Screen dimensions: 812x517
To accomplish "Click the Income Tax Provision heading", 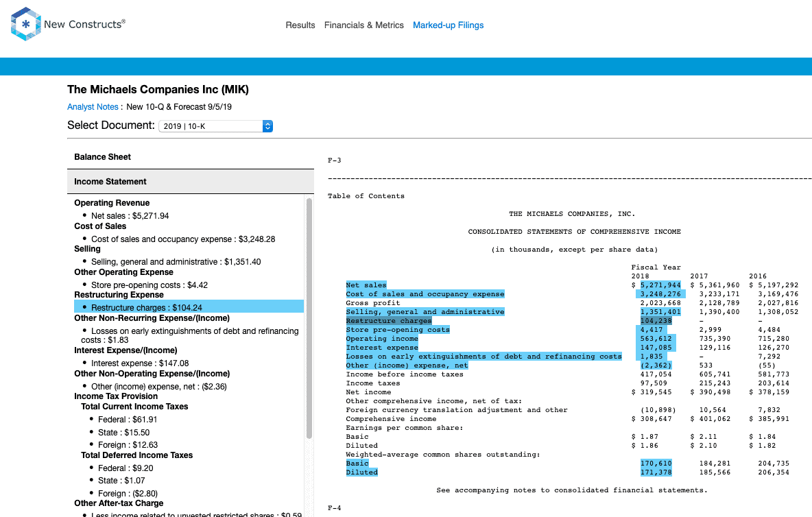I will tap(116, 396).
